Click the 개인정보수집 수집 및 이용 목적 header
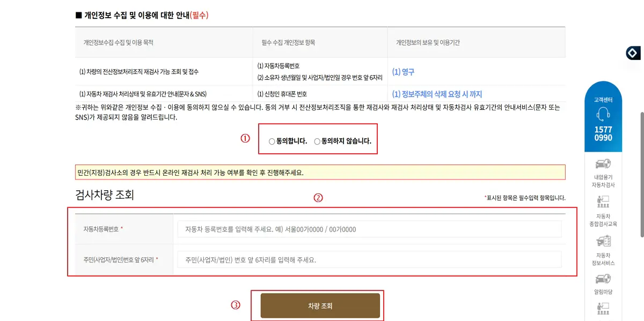The height and width of the screenshot is (321, 644). coord(118,42)
